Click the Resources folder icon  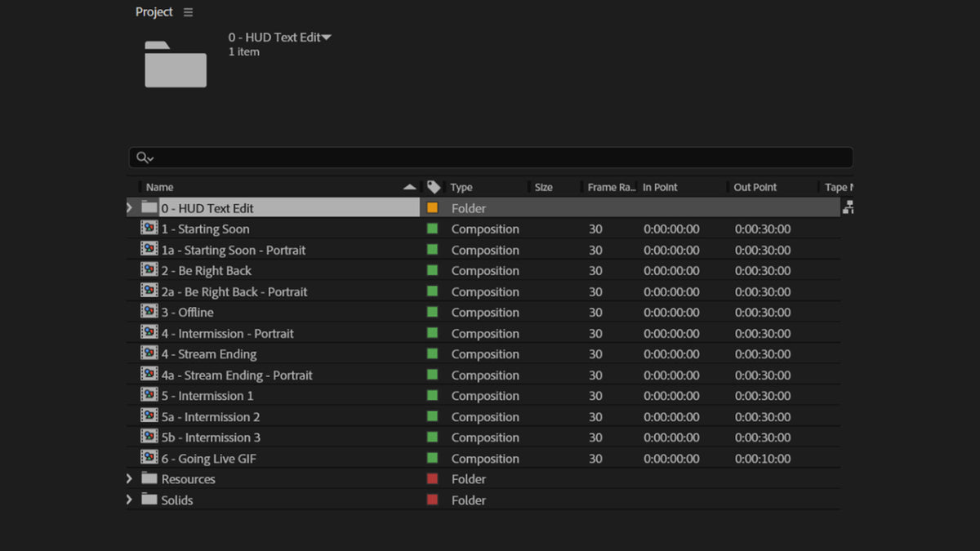pos(149,479)
